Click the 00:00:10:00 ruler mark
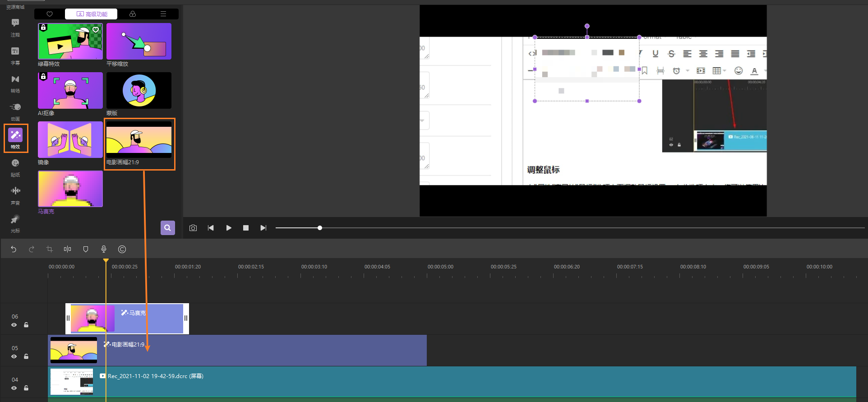The width and height of the screenshot is (868, 402). [819, 267]
